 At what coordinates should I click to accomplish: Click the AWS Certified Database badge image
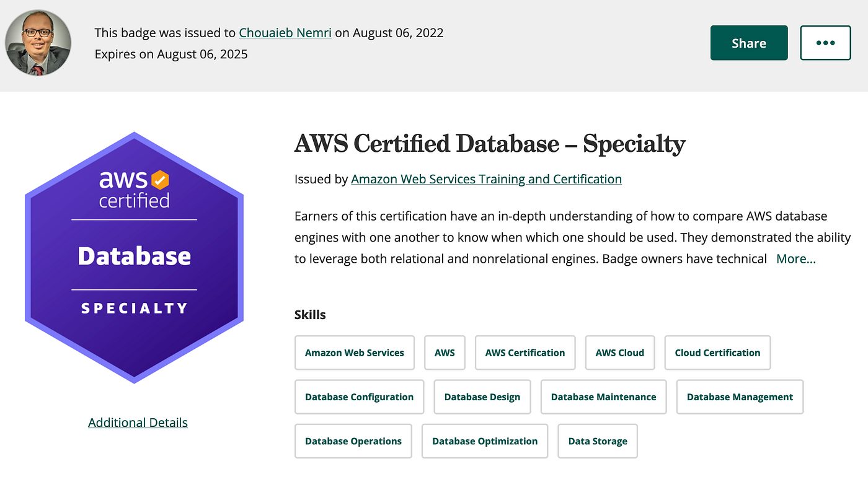[135, 257]
